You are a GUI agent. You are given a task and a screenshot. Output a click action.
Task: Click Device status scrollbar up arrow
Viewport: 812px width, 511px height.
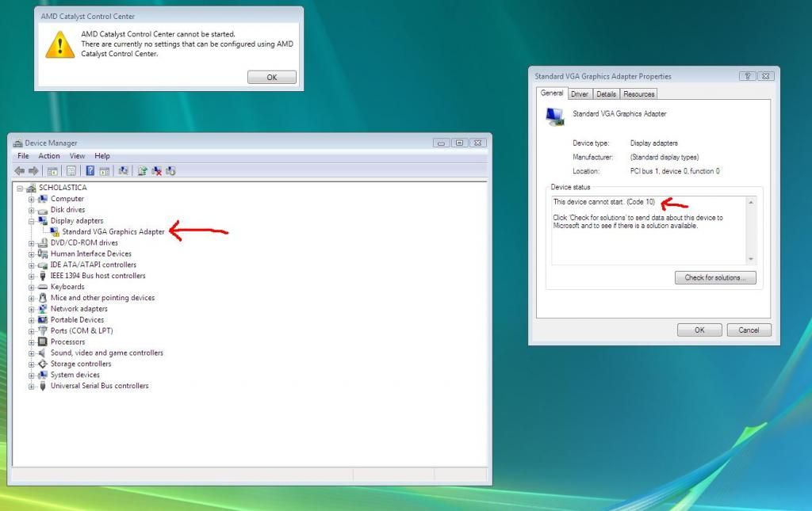point(751,202)
